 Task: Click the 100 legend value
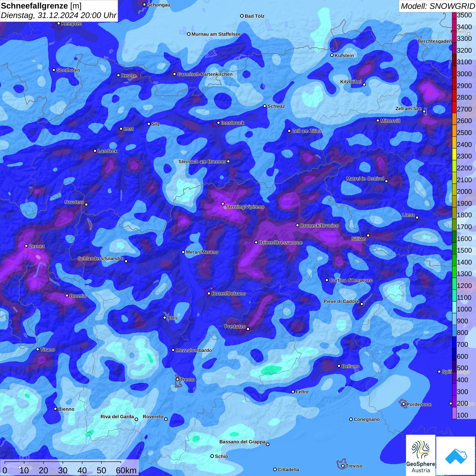pos(462,415)
